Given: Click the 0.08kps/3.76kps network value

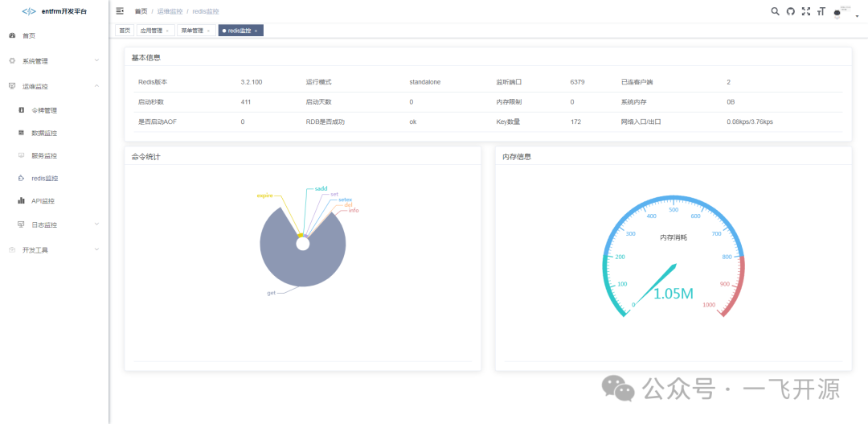Looking at the screenshot, I should coord(750,122).
